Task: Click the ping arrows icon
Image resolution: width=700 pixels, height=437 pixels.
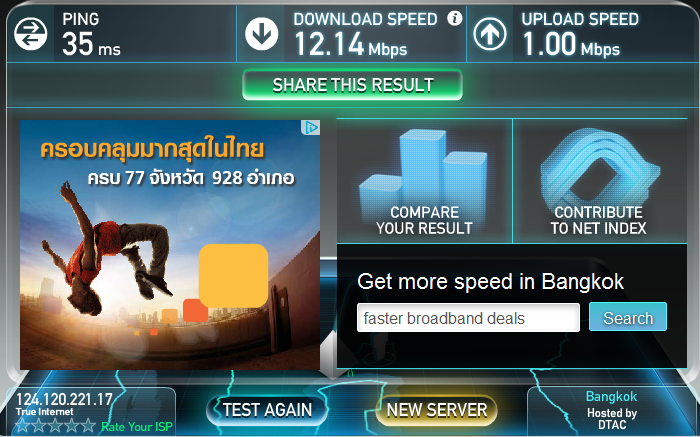Action: coord(30,34)
